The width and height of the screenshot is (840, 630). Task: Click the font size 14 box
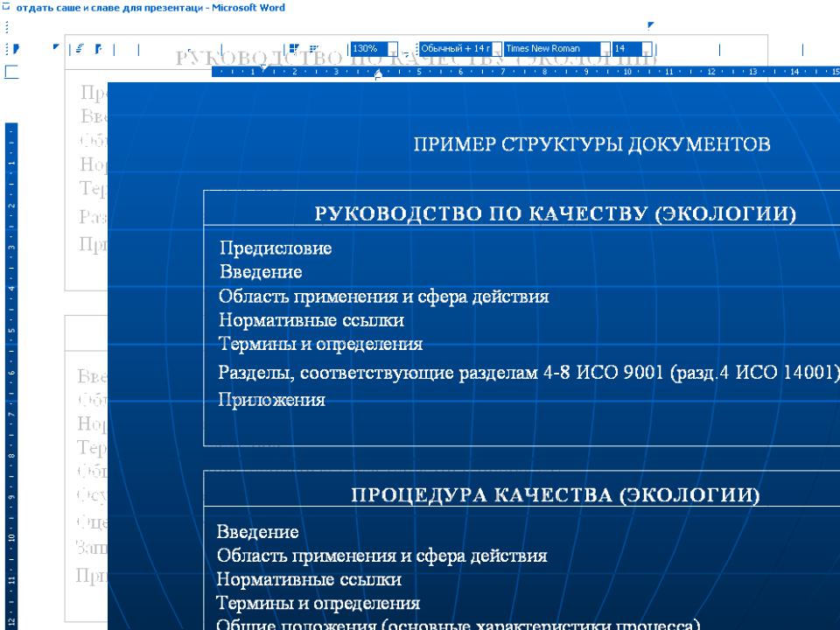pyautogui.click(x=632, y=49)
